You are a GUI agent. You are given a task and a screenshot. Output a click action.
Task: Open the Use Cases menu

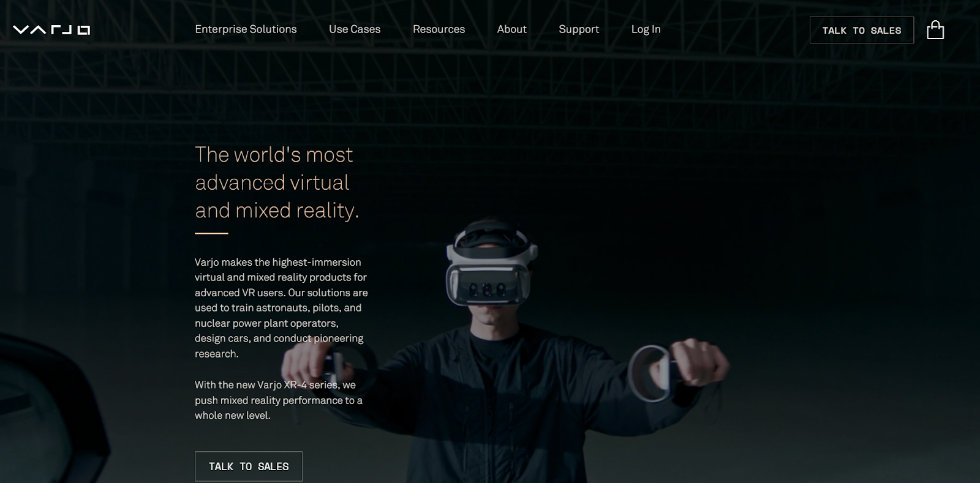[x=355, y=29]
